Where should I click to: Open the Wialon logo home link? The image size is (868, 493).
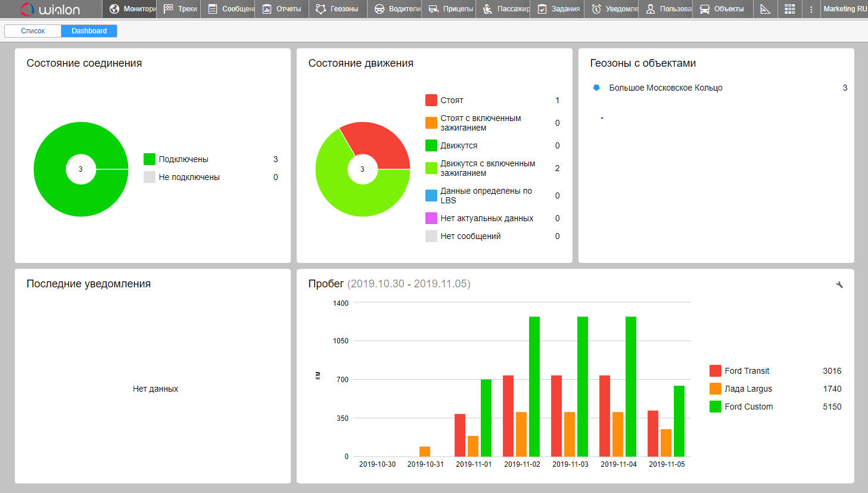(x=50, y=9)
